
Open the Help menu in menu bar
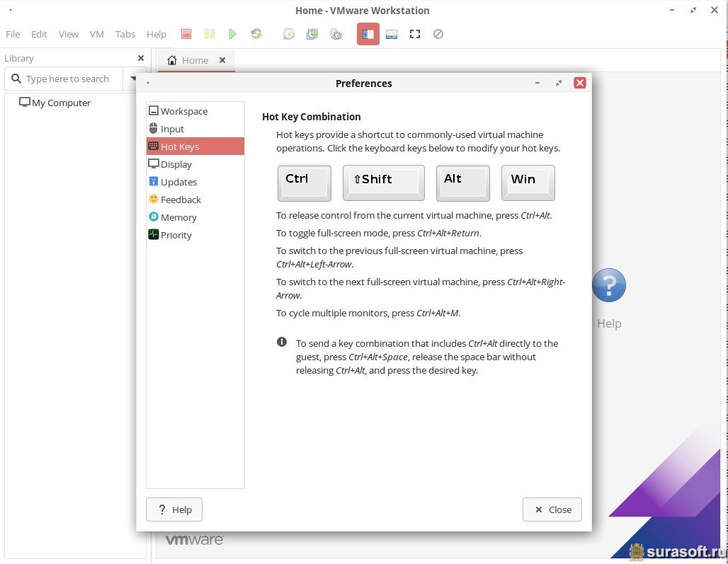point(157,34)
